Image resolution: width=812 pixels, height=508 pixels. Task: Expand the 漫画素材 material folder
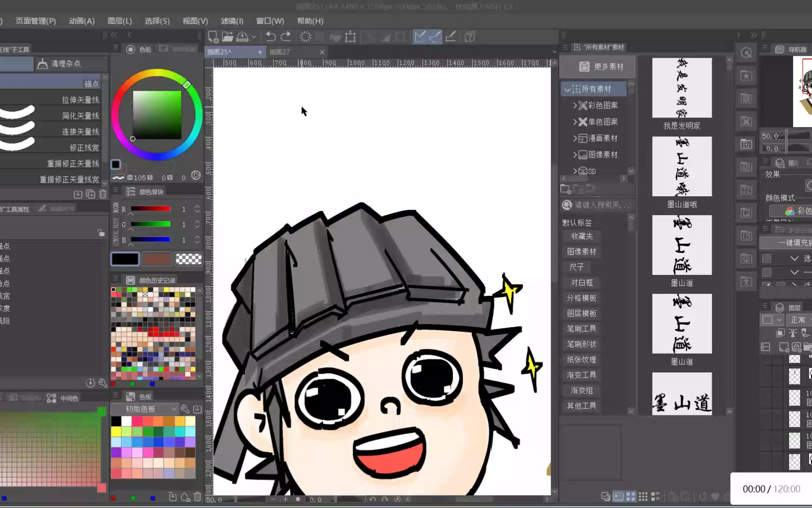click(575, 138)
